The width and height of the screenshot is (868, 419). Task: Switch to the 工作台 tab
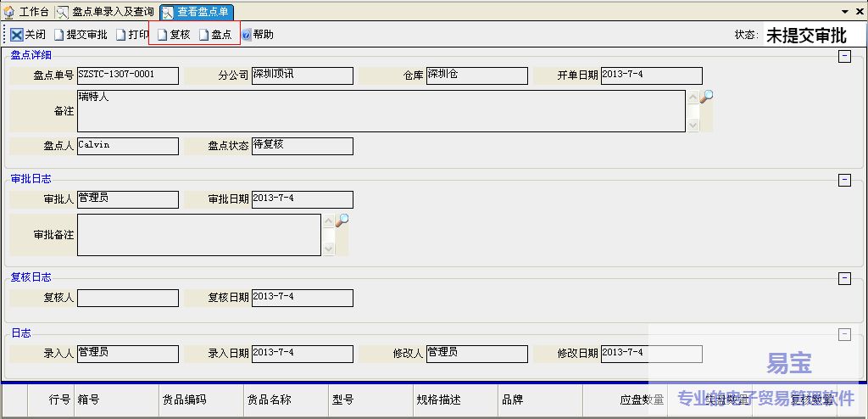[27, 12]
